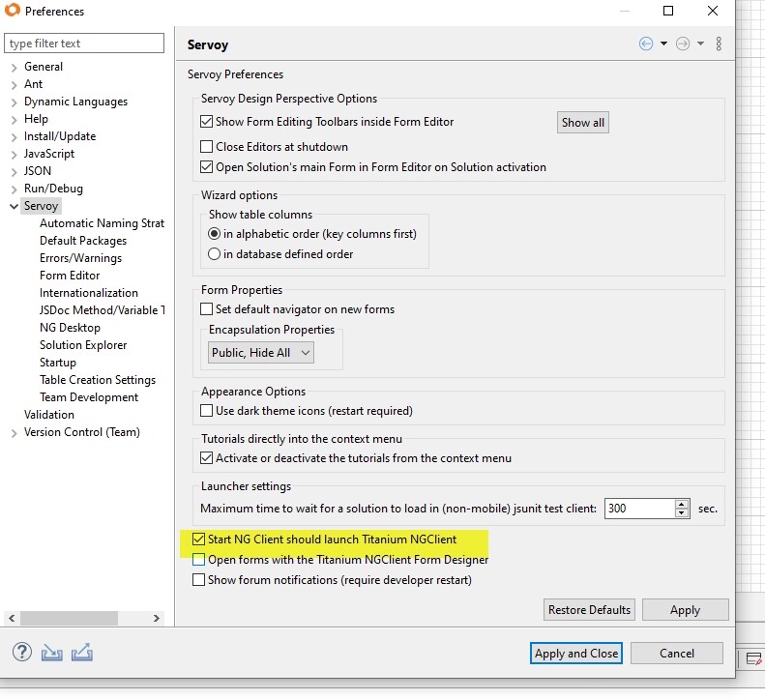The image size is (765, 700).
Task: Toggle Open Solution's main Form checkbox
Action: [206, 167]
